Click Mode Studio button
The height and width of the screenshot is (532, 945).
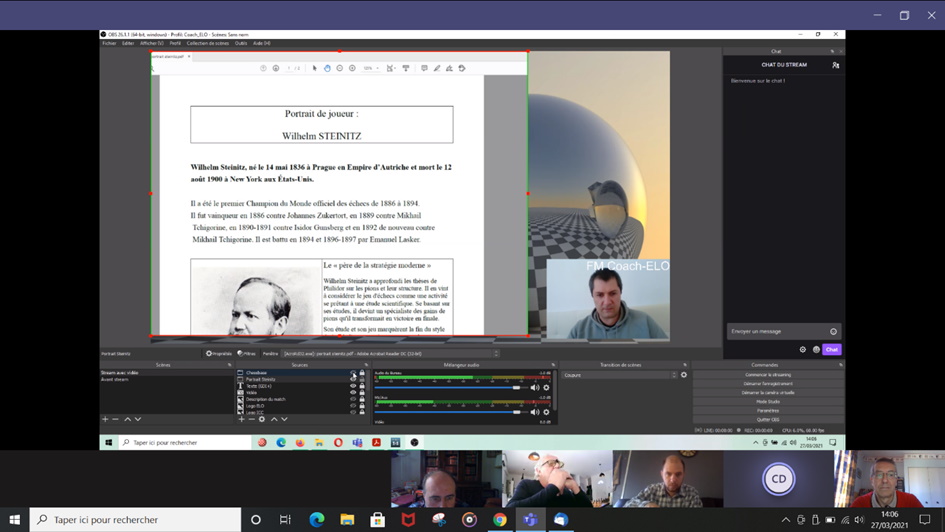(767, 402)
